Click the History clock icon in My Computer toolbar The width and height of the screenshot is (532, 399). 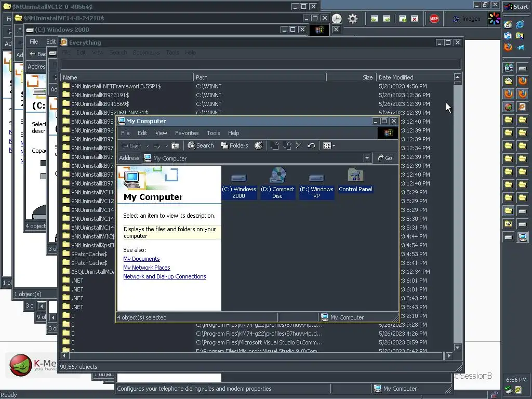(x=259, y=145)
